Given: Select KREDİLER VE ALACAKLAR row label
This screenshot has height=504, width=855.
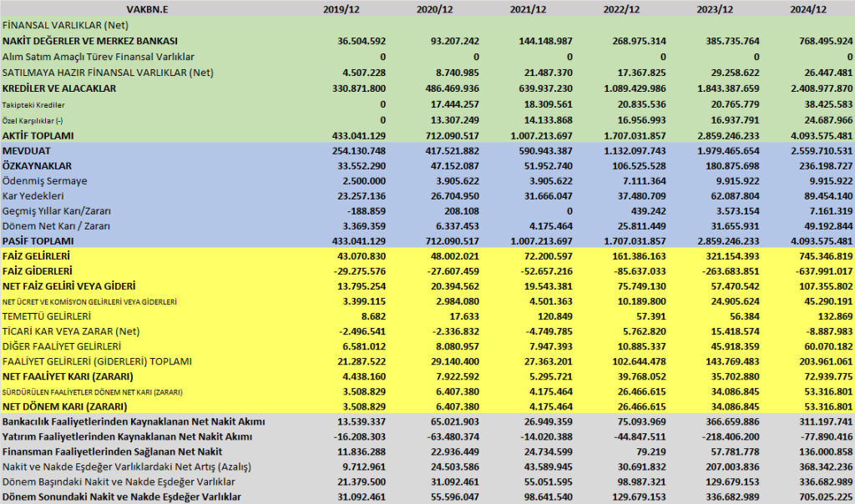Looking at the screenshot, I should coord(59,88).
